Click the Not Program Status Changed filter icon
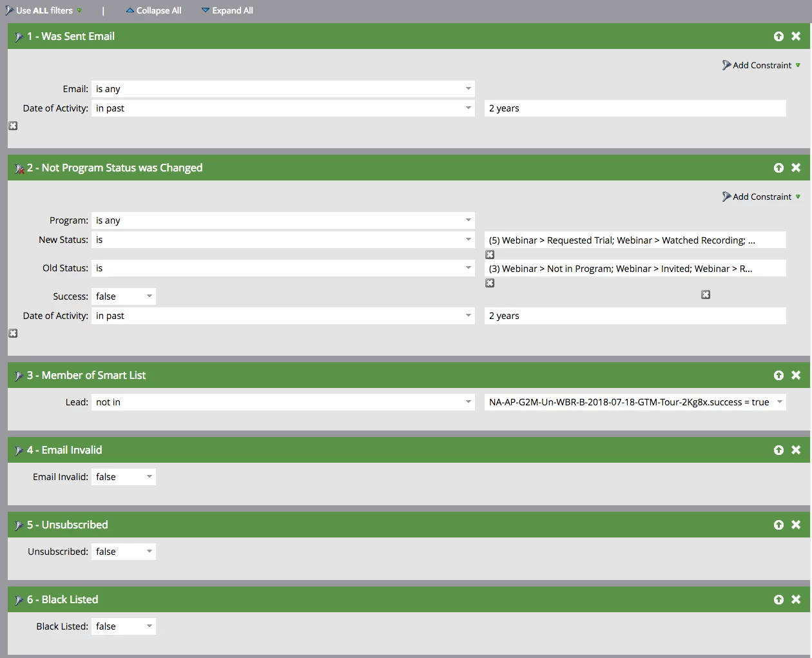812x658 pixels. pos(19,168)
